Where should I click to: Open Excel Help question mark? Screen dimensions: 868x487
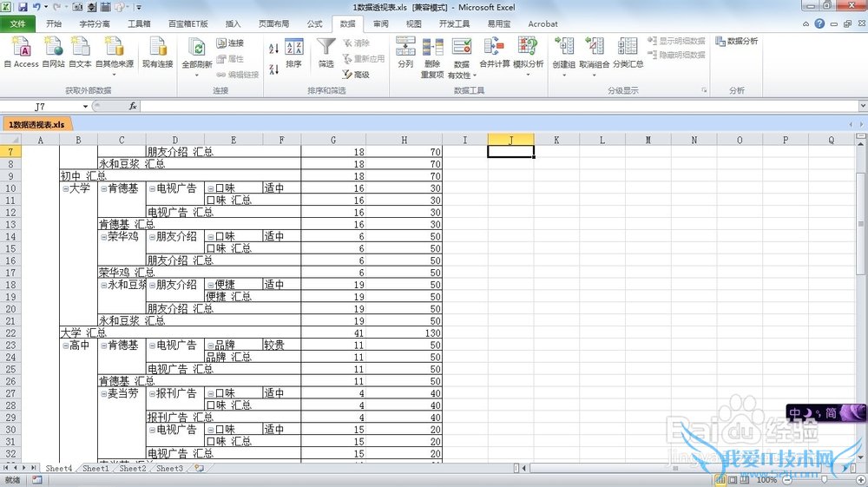click(819, 23)
